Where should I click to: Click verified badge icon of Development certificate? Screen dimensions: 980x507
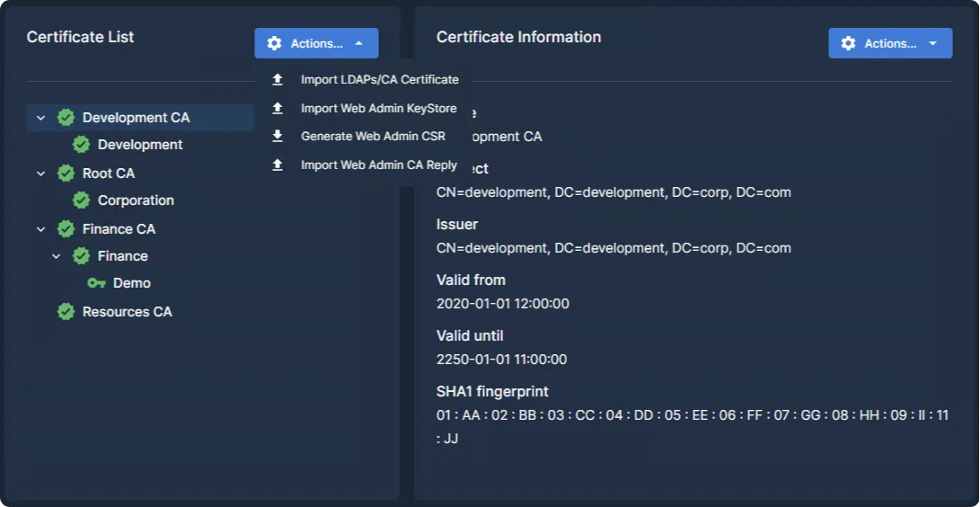click(x=81, y=145)
